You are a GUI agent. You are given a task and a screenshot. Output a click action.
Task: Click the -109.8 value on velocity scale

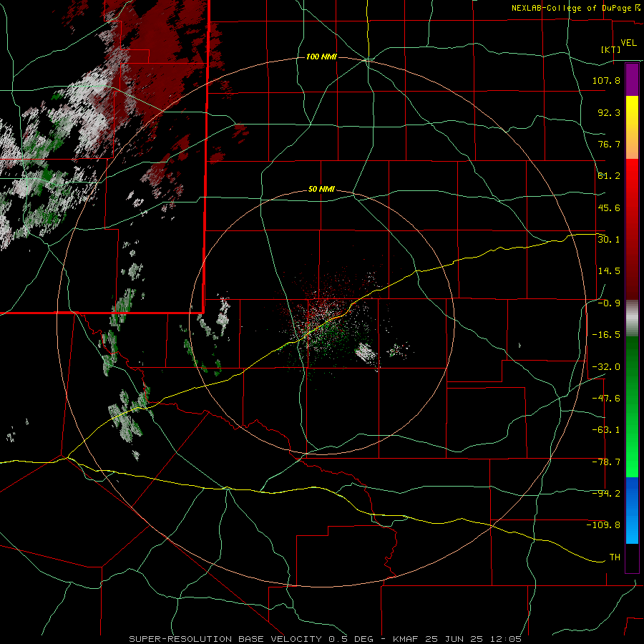pos(603,525)
